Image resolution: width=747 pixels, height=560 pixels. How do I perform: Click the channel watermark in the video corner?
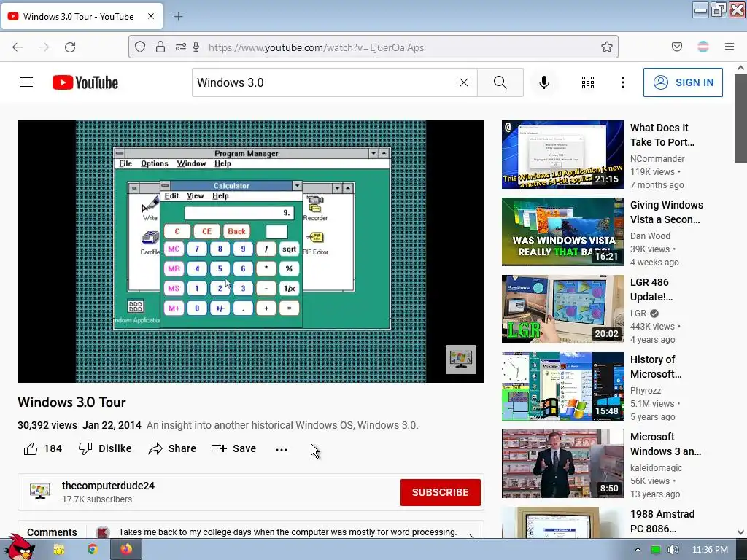(x=461, y=359)
